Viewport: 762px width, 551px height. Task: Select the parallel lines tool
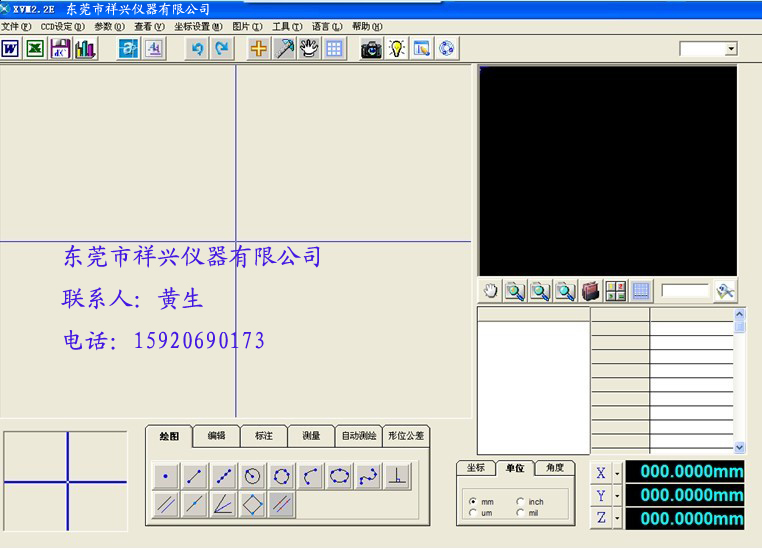click(165, 504)
